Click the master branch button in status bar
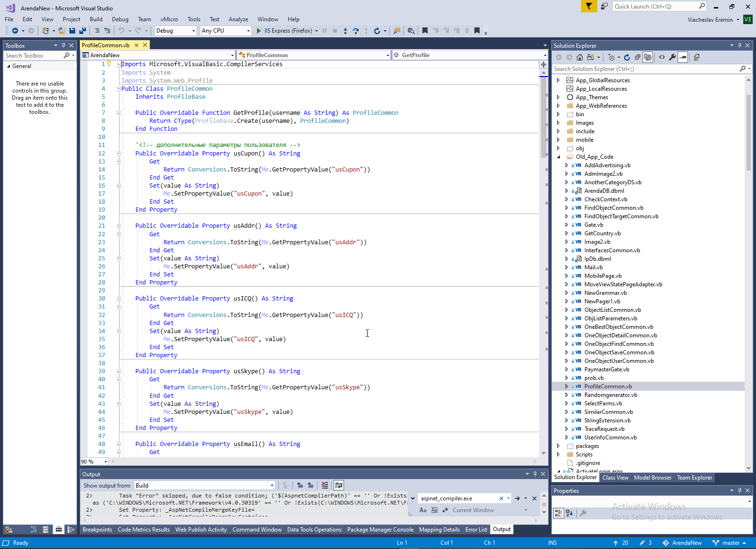756x549 pixels. click(729, 543)
